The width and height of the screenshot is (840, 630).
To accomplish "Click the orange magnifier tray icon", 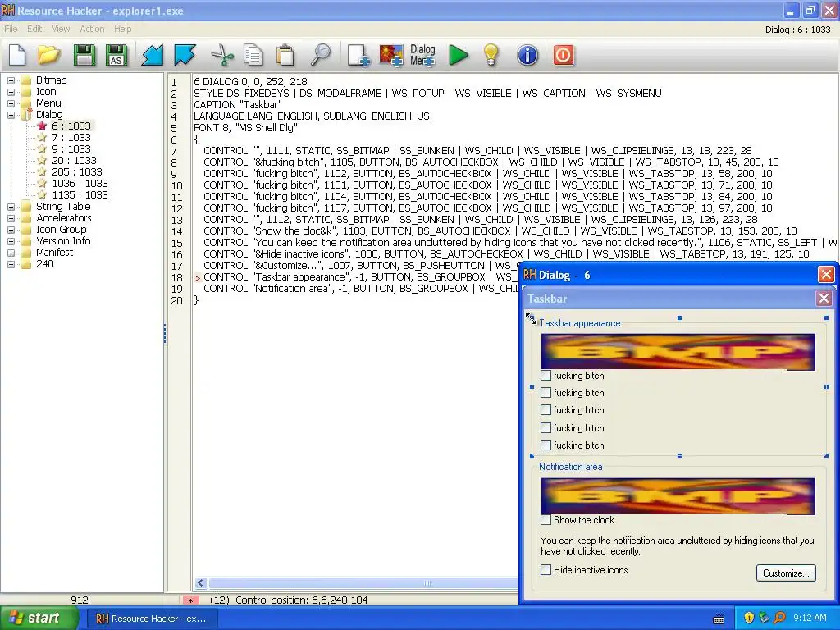I will click(x=779, y=618).
